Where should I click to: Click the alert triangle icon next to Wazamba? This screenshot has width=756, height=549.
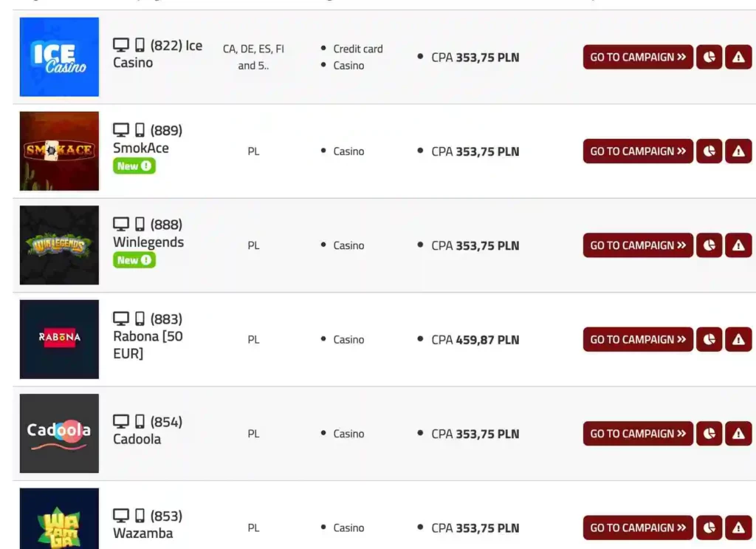click(738, 528)
